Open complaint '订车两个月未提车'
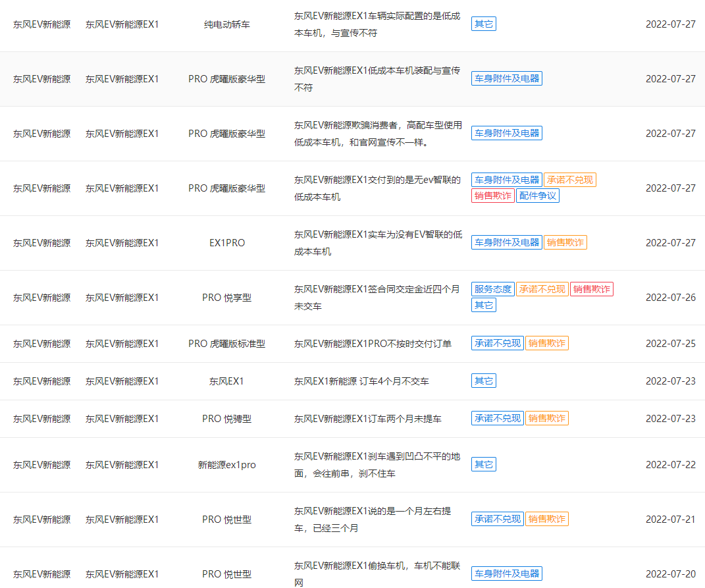This screenshot has width=705, height=588. coord(368,419)
